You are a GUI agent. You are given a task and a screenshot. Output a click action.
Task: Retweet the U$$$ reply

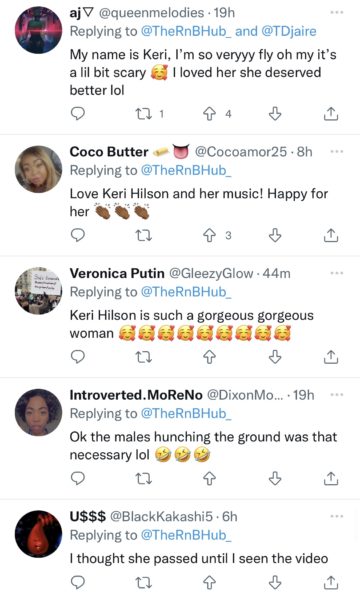pyautogui.click(x=144, y=583)
